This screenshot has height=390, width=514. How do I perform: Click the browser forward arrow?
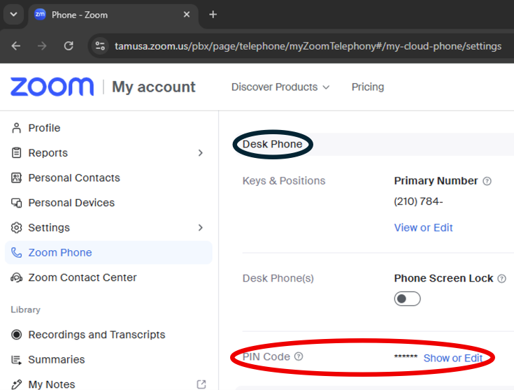pos(42,46)
